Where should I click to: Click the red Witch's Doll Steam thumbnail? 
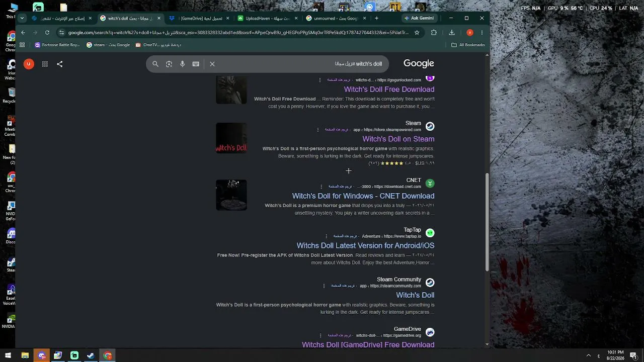(231, 138)
